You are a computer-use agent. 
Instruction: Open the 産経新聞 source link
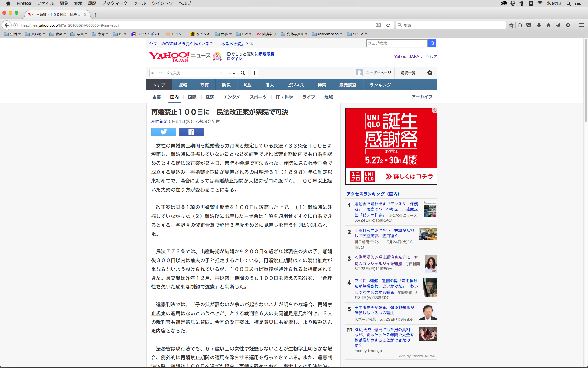click(159, 121)
